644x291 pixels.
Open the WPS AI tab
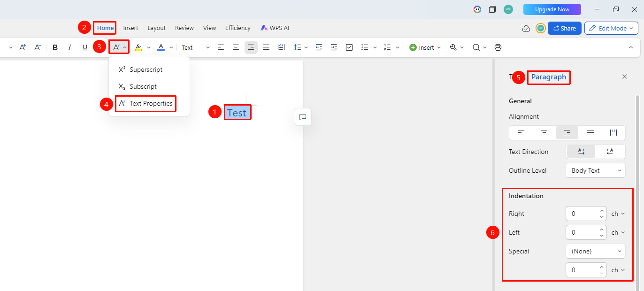(275, 28)
